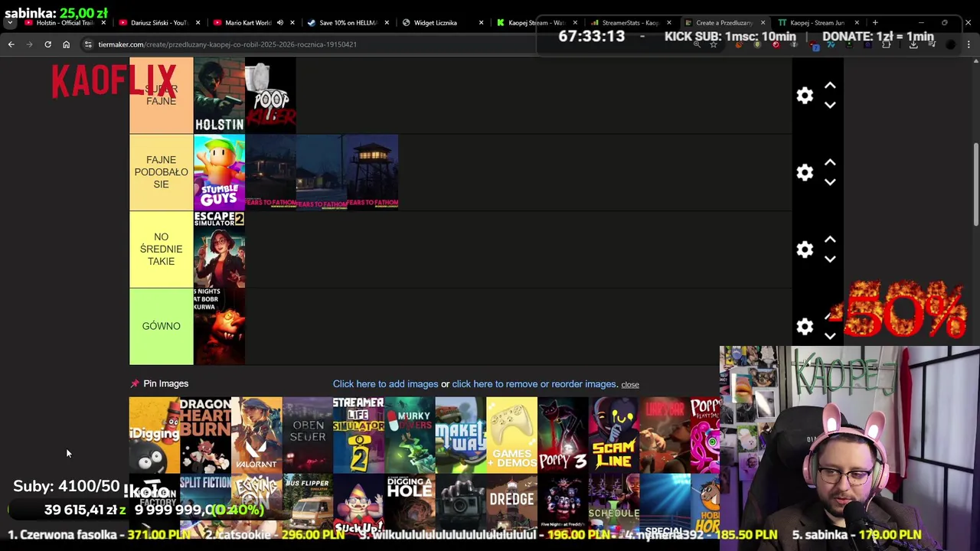Go to the browser home page
Image resolution: width=980 pixels, height=551 pixels.
point(66,44)
